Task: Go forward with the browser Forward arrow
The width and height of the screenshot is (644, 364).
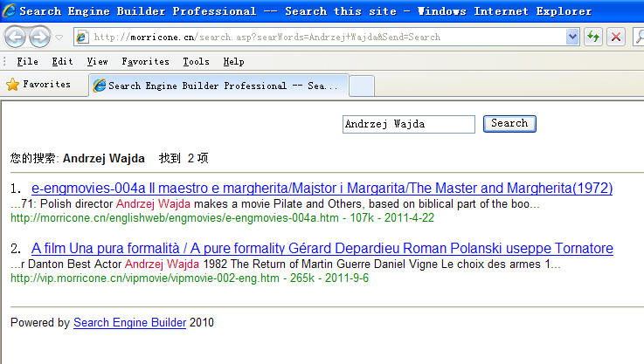Action: [x=39, y=37]
